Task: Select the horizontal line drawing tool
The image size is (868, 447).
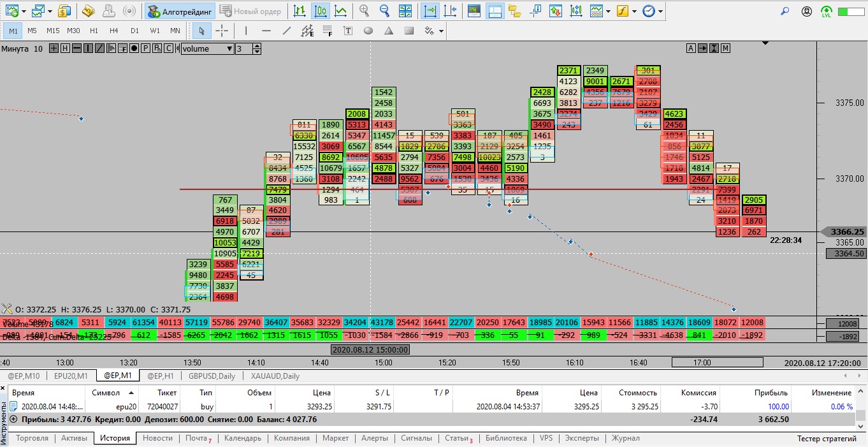Action: [266, 31]
